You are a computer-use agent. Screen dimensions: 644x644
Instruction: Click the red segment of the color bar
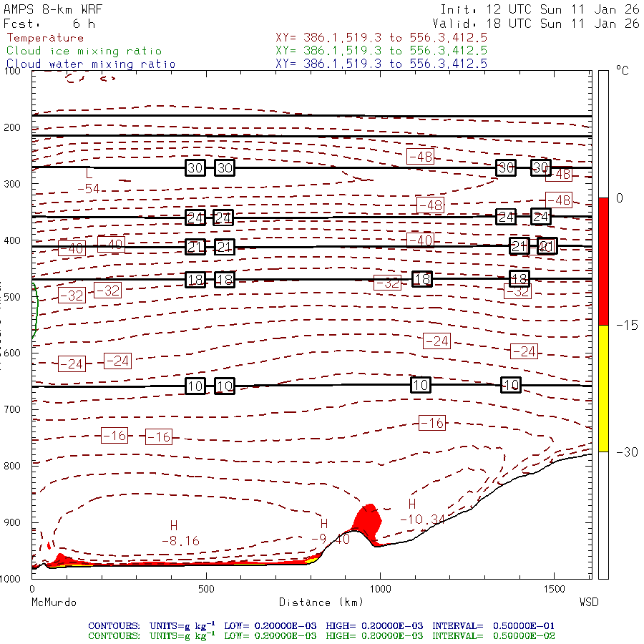pos(603,261)
